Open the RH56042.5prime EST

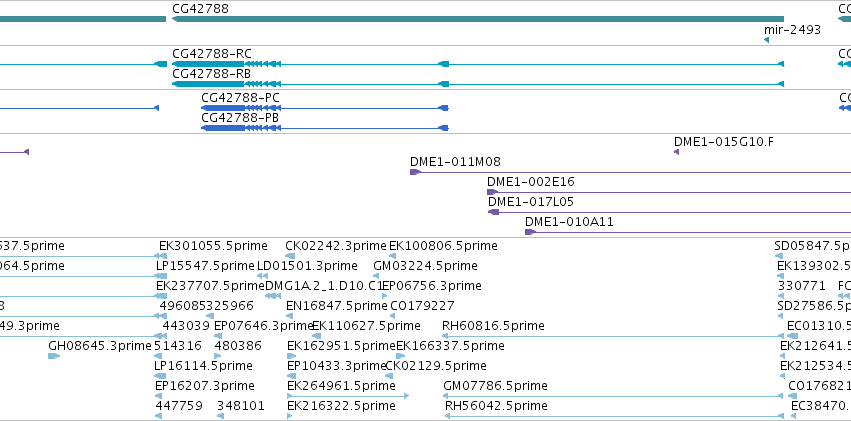497,406
